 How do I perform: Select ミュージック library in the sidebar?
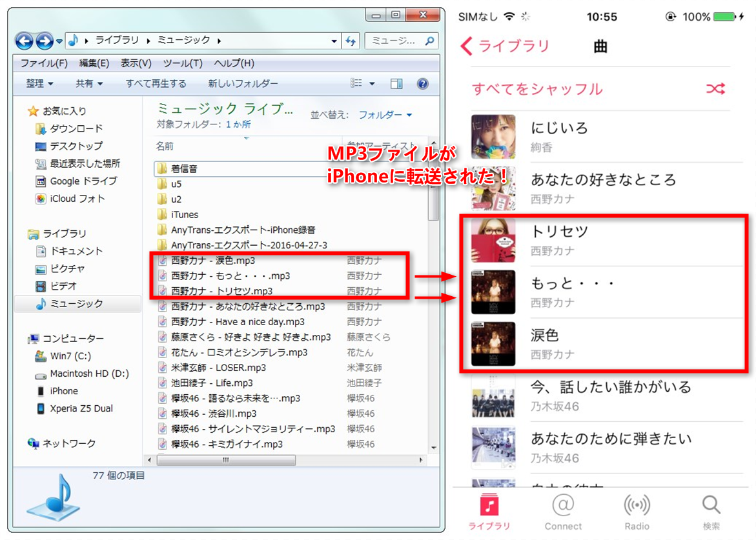[77, 303]
